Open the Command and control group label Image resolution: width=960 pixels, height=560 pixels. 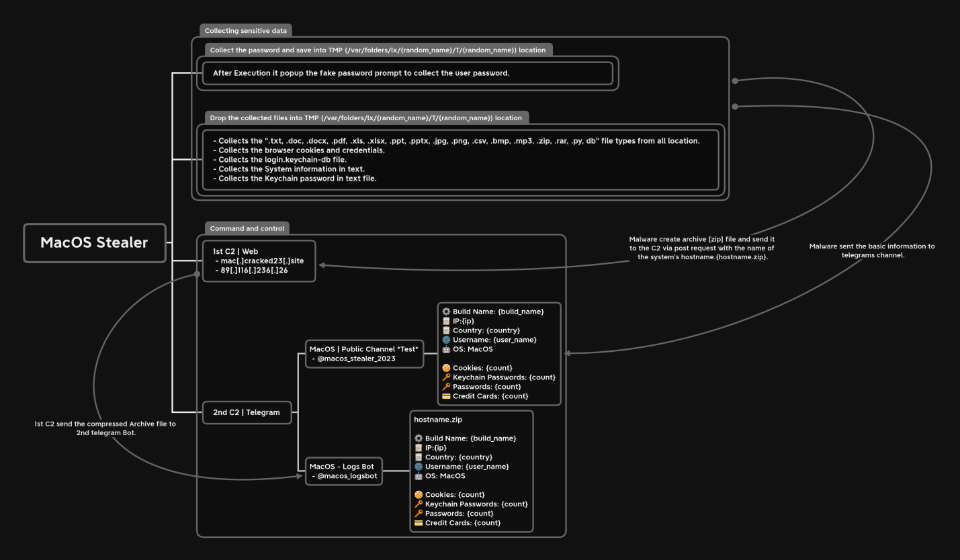click(247, 228)
